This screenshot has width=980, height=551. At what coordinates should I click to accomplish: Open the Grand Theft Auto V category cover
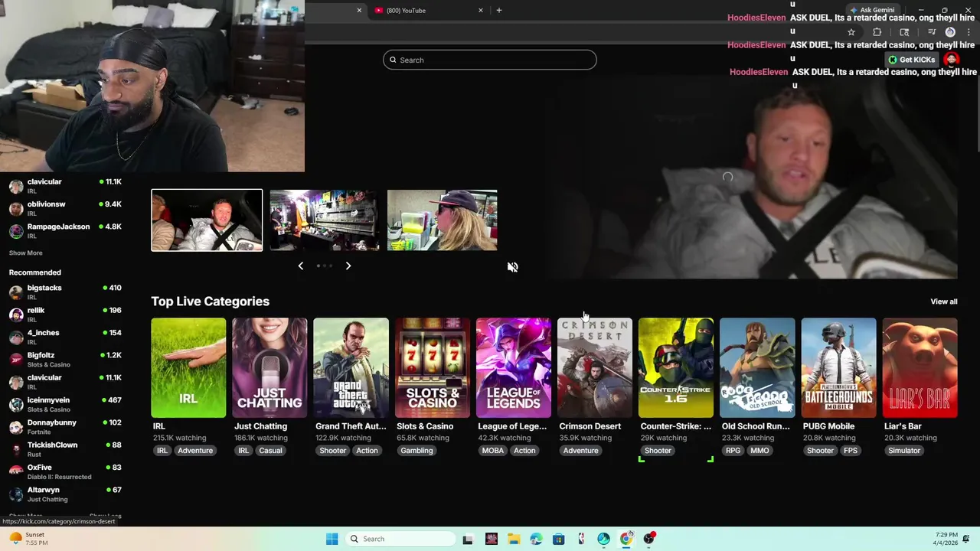point(351,368)
